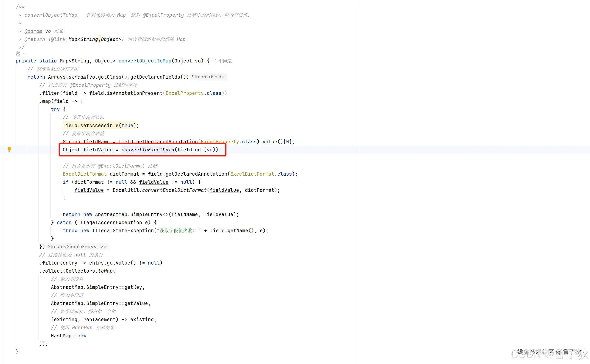The image size is (590, 364).
Task: Click the convertExcelDictFormat method call
Action: [x=174, y=190]
